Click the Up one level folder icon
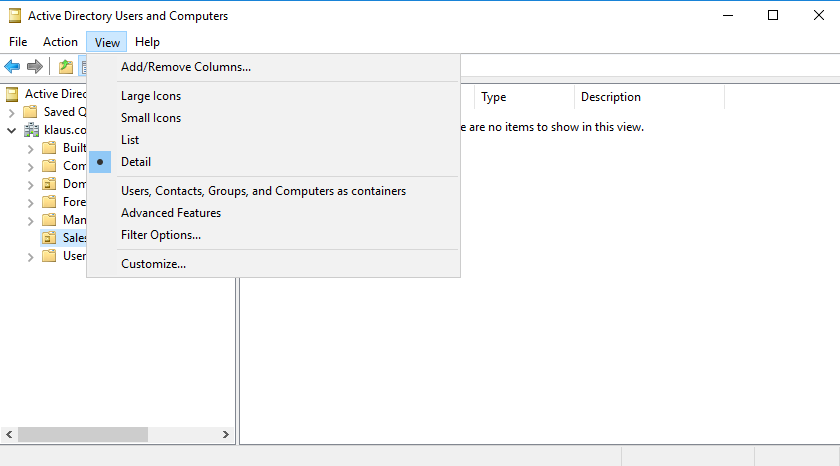This screenshot has width=840, height=466. 66,67
